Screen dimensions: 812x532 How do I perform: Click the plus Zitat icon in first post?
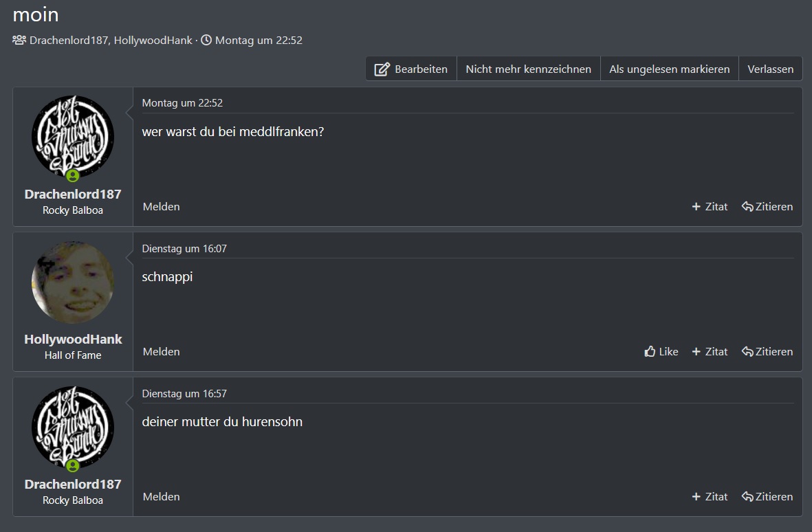click(x=696, y=207)
